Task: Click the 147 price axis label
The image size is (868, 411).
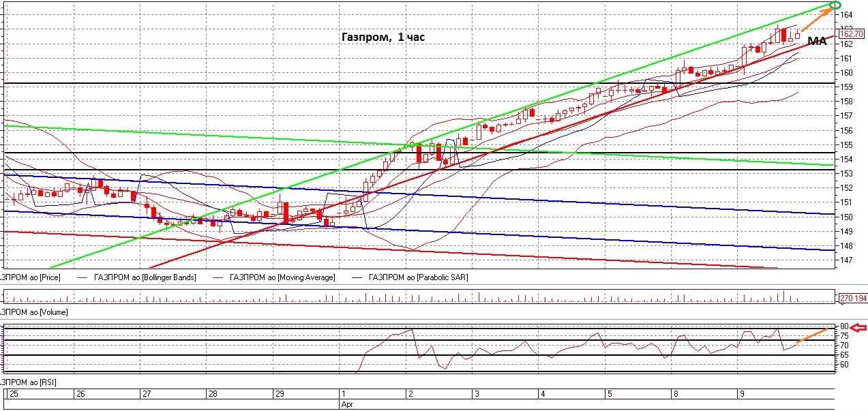Action: (x=845, y=260)
